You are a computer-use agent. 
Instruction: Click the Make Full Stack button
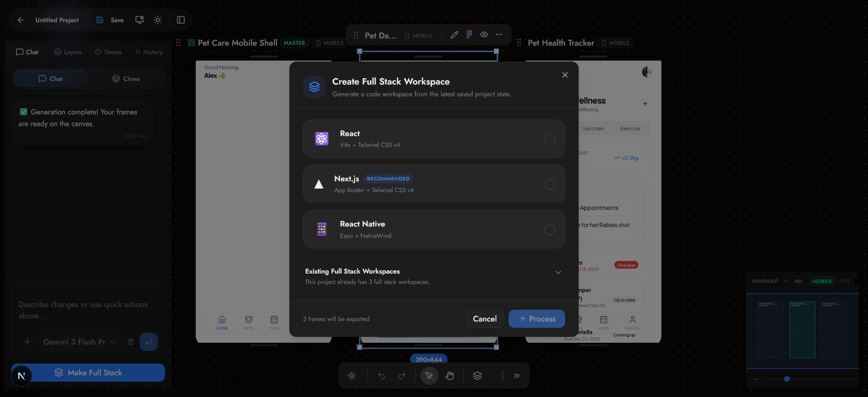(88, 373)
